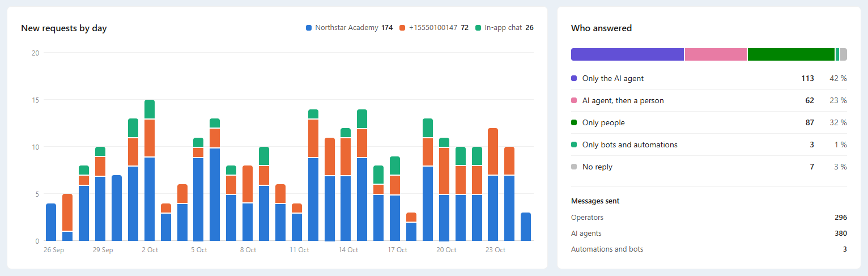The height and width of the screenshot is (276, 868).
Task: Click the 113 count for AI agent
Action: click(807, 79)
